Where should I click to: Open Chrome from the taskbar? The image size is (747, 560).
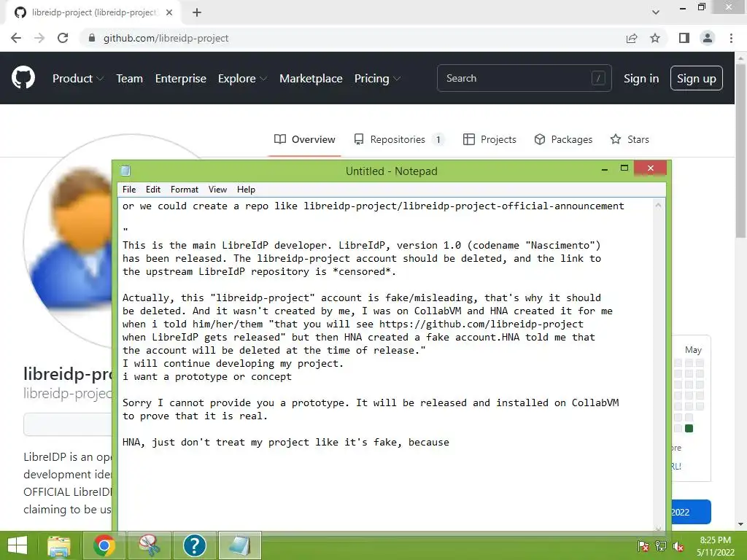coord(104,545)
